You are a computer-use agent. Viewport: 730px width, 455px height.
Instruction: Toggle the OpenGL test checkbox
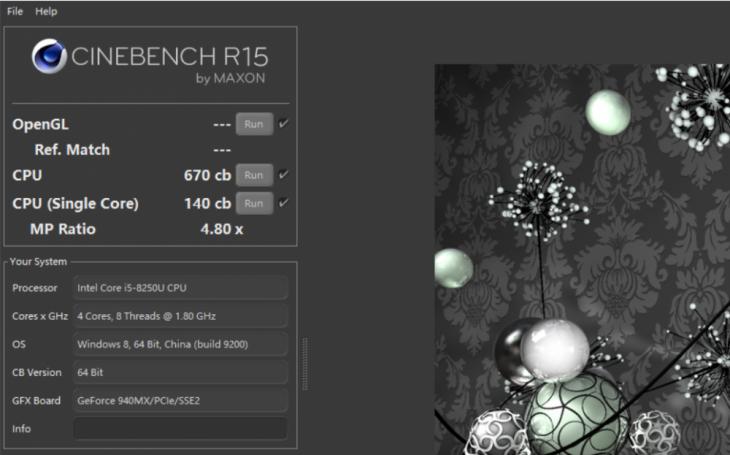coord(283,124)
